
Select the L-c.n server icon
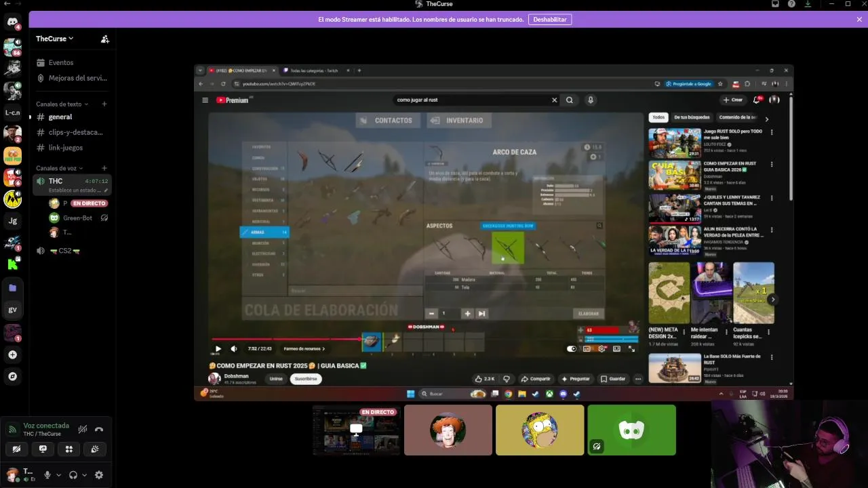pyautogui.click(x=12, y=113)
